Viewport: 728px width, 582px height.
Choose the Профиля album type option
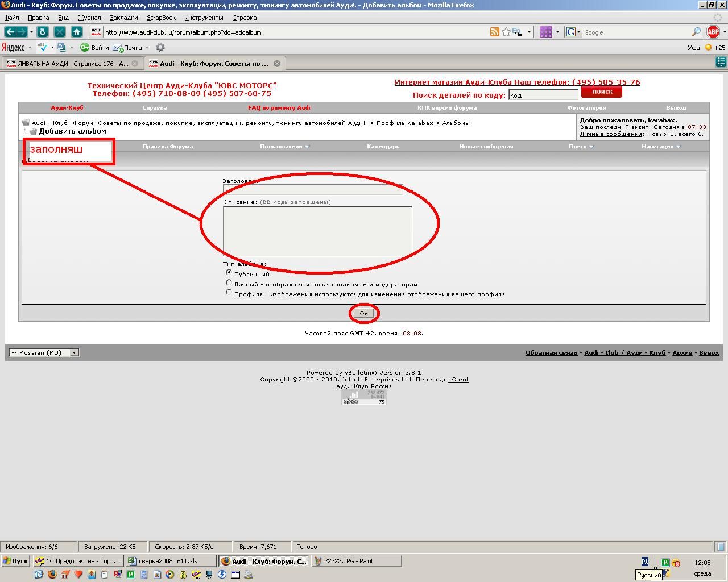229,292
